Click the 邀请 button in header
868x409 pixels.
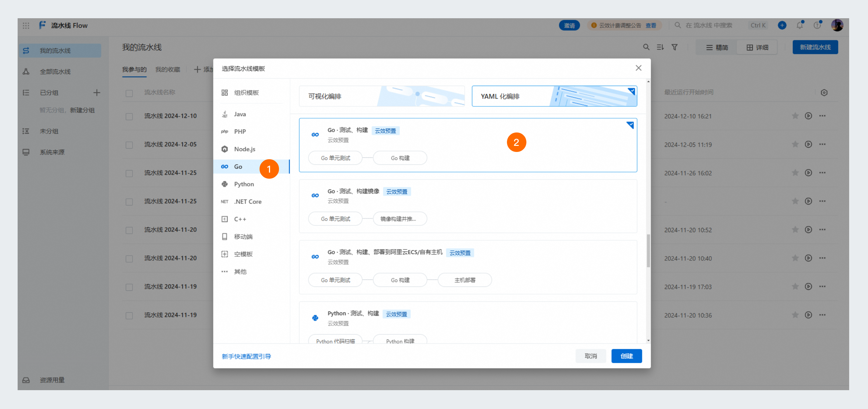pos(569,26)
